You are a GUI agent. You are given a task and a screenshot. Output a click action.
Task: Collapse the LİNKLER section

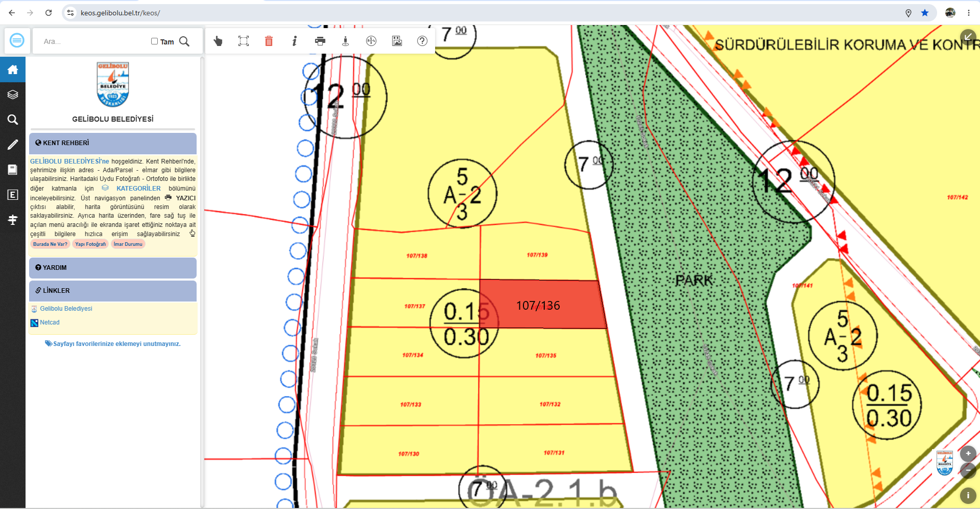point(113,291)
